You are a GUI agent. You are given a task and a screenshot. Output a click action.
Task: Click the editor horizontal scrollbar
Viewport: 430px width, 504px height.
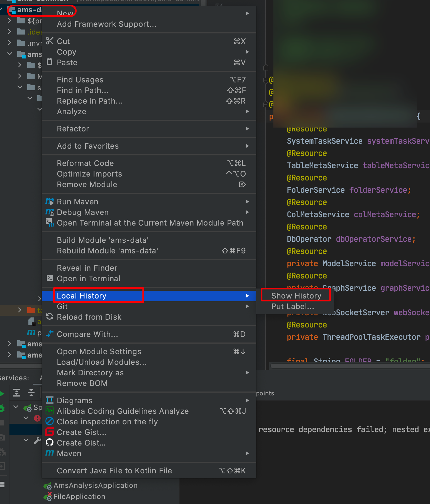tap(350, 366)
